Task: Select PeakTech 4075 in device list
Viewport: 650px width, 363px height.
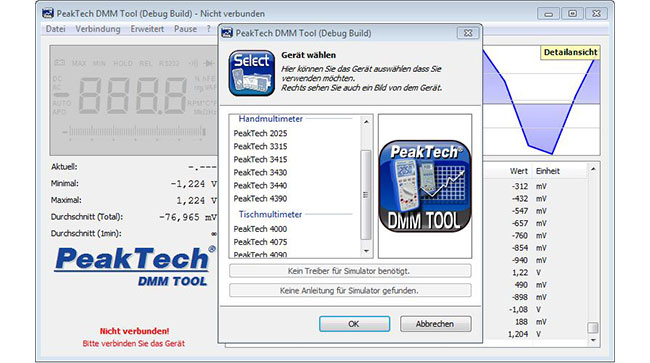Action: pyautogui.click(x=260, y=242)
